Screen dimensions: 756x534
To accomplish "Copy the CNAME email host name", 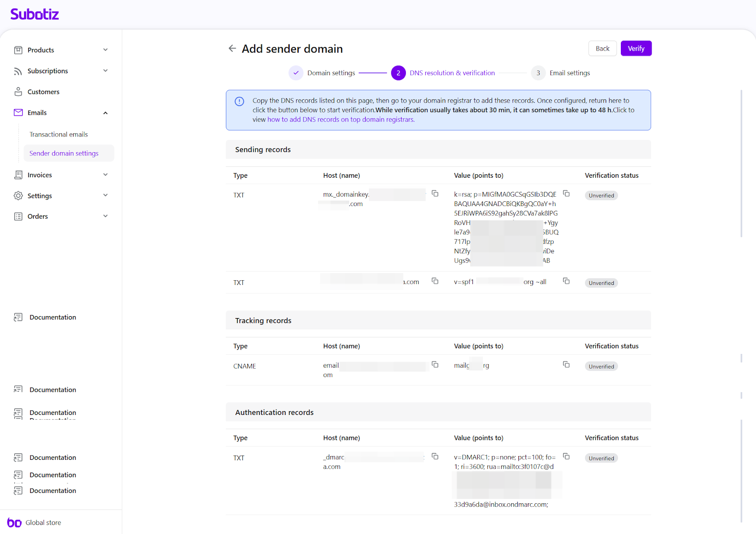I will click(x=435, y=365).
